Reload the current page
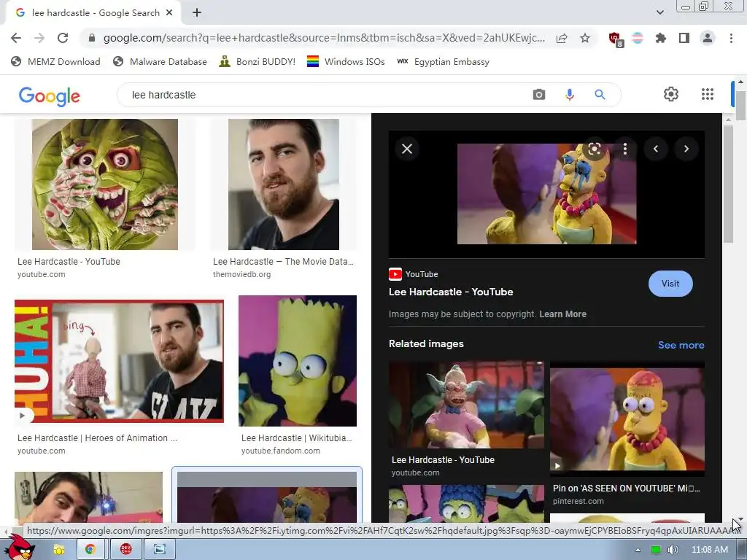This screenshot has height=560, width=747. [63, 38]
